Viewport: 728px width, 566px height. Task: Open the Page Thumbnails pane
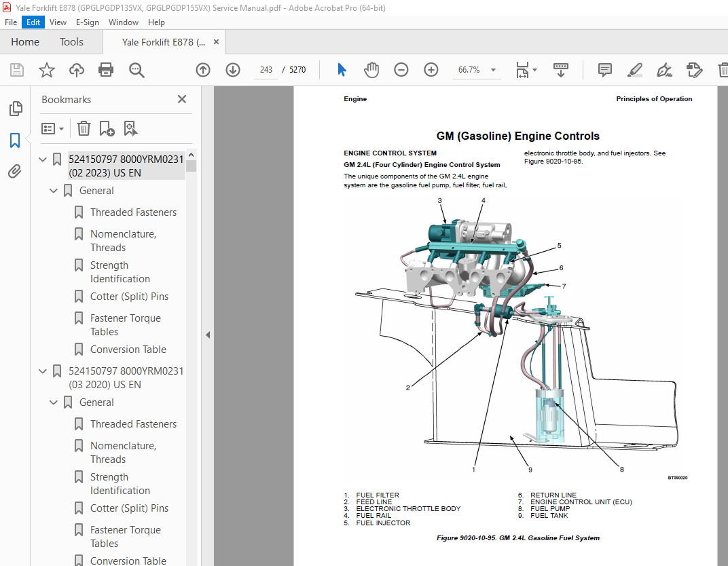pos(16,109)
